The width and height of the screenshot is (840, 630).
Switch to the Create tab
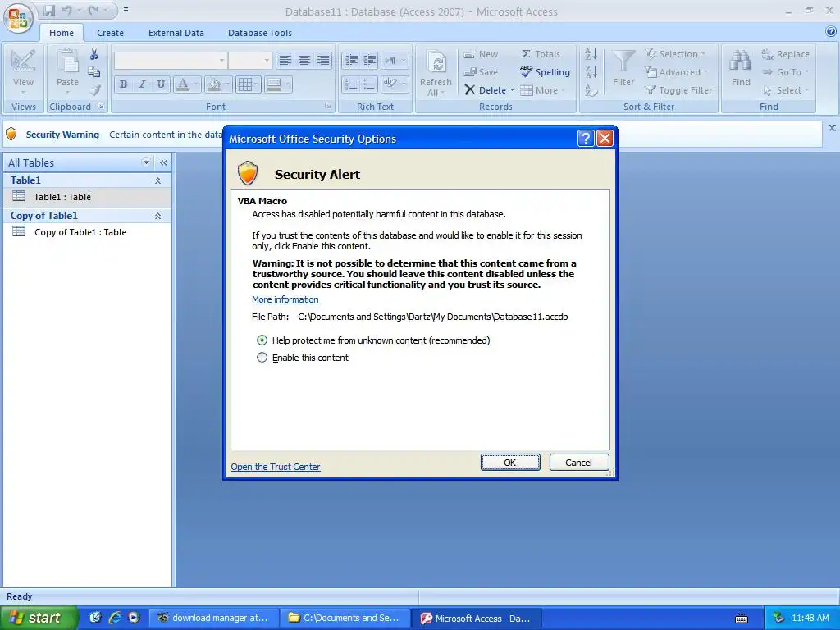tap(111, 33)
